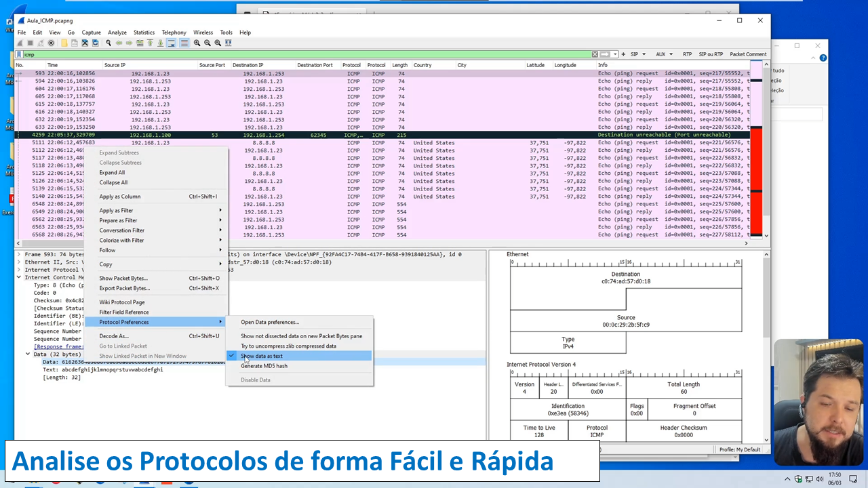868x488 pixels.
Task: Click the resize columns icon
Action: pyautogui.click(x=229, y=43)
